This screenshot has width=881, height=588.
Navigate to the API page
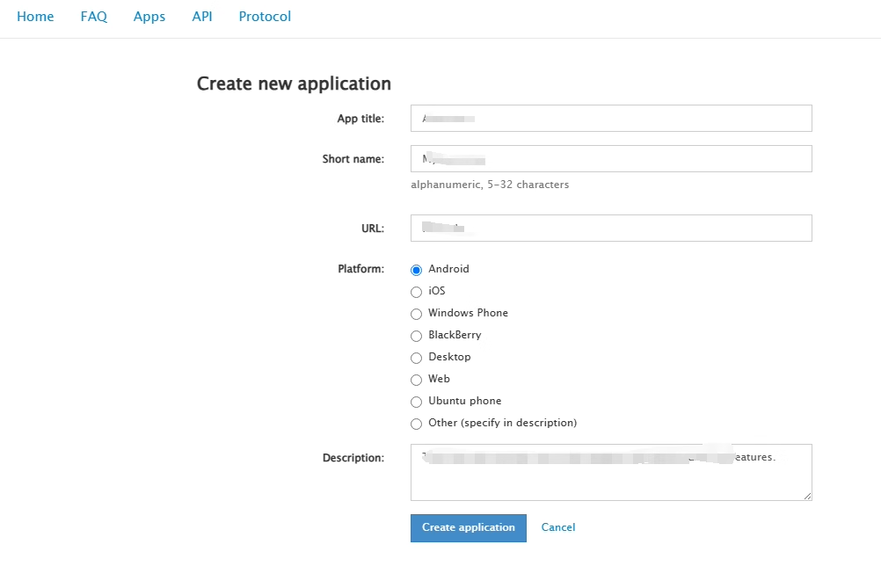tap(202, 17)
